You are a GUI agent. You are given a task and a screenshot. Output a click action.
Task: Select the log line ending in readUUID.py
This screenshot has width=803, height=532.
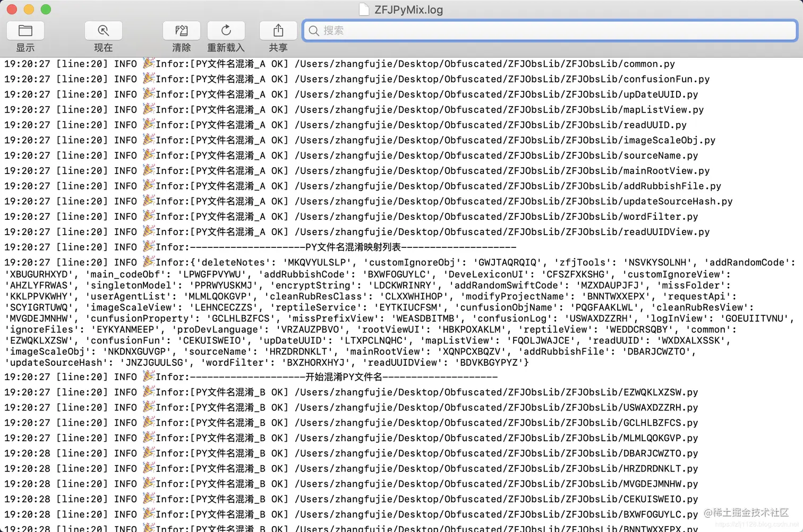[345, 125]
